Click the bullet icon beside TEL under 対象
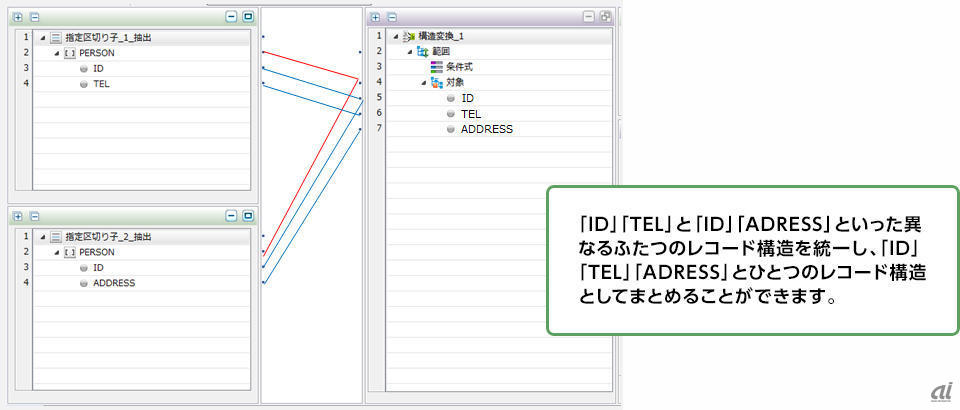 (451, 114)
